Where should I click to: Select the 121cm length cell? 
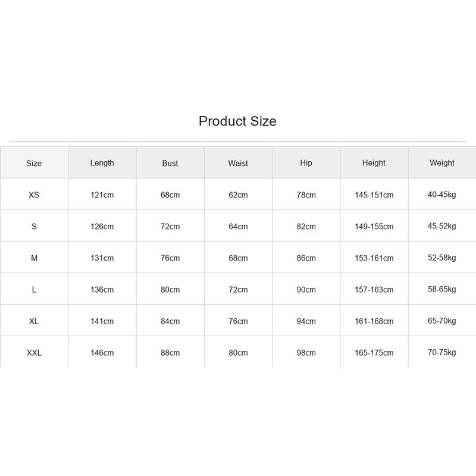(x=102, y=195)
